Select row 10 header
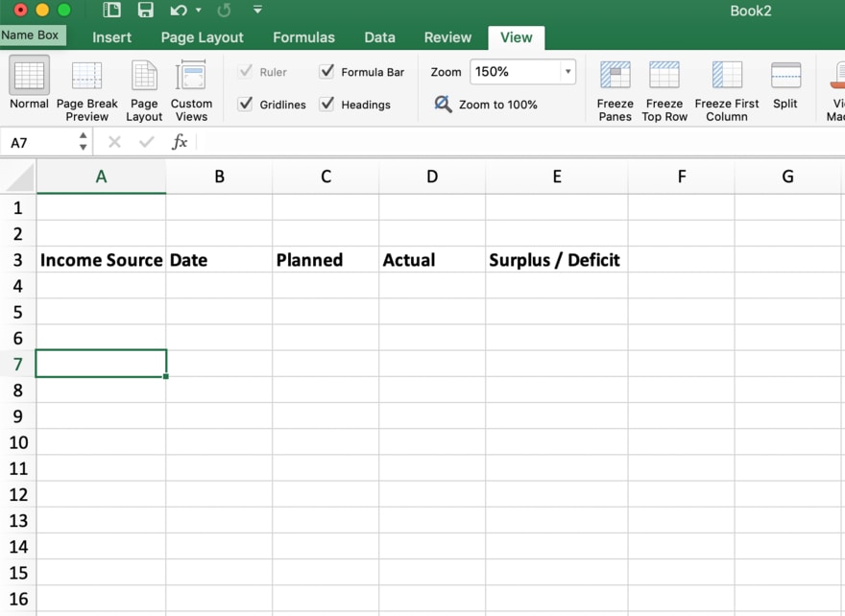Screen dimensions: 845x616 18,442
